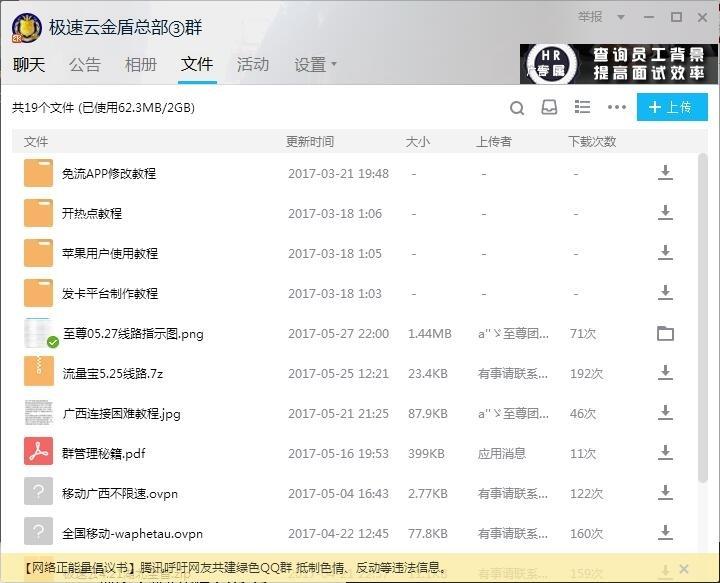The width and height of the screenshot is (720, 583).
Task: Sort by 下载次数 column header
Action: (x=592, y=141)
